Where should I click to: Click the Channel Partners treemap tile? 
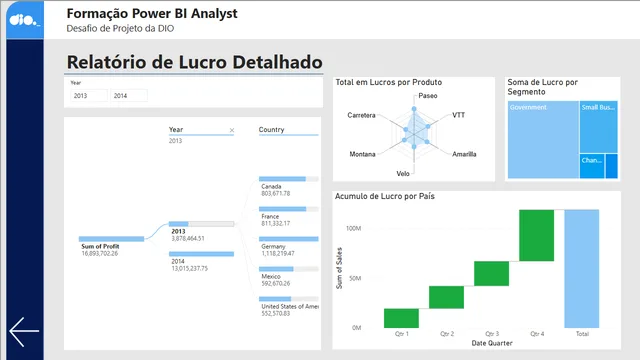click(x=592, y=166)
